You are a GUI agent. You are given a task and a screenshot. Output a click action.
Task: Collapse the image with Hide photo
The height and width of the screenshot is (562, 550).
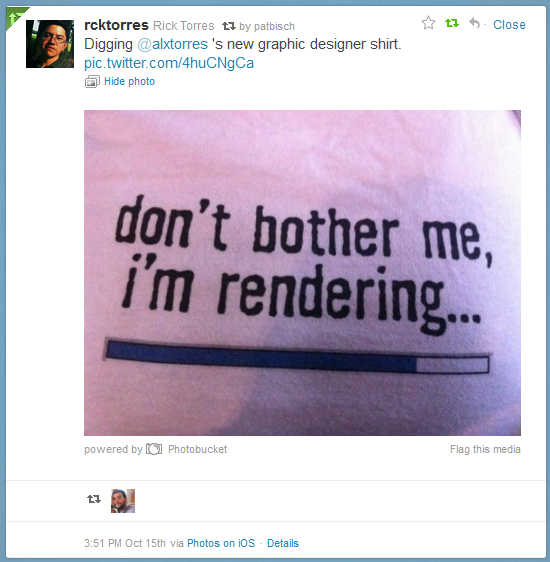click(x=129, y=81)
